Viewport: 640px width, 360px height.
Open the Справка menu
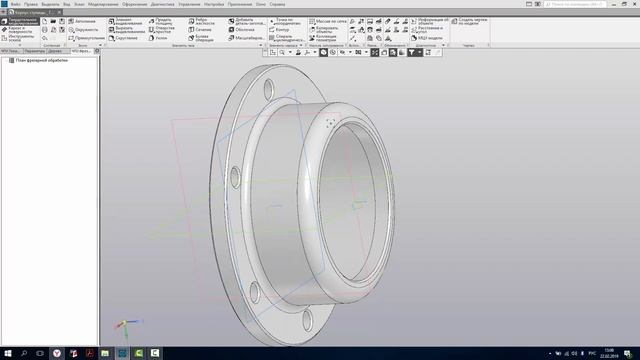[x=277, y=4]
